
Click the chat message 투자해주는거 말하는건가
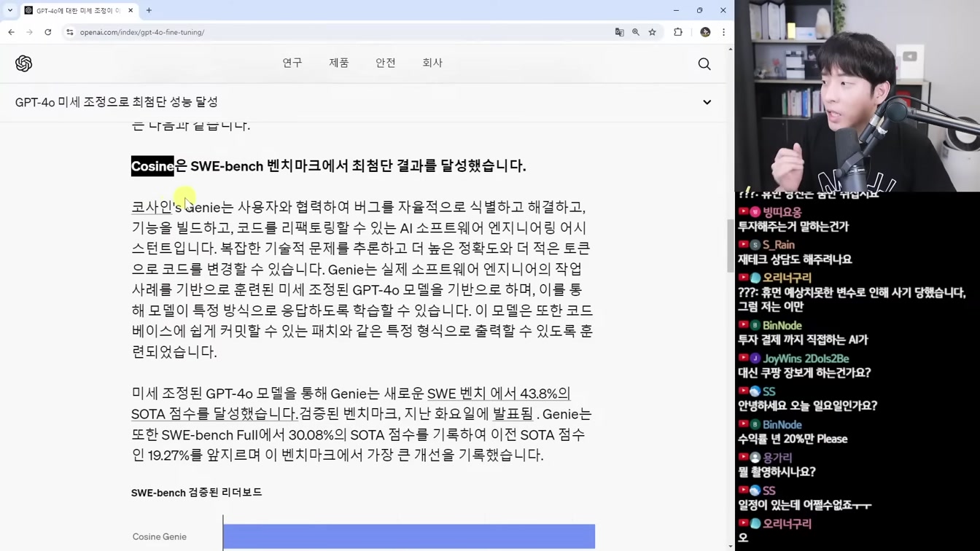coord(793,227)
